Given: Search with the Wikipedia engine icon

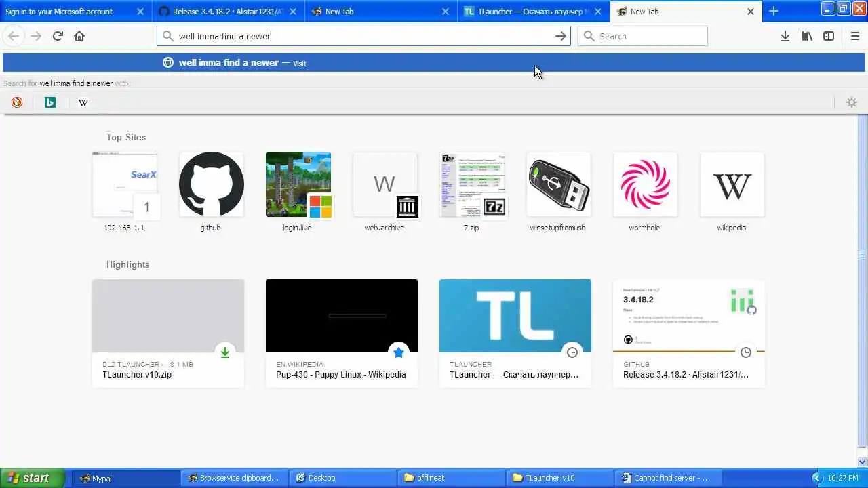Looking at the screenshot, I should (x=83, y=102).
